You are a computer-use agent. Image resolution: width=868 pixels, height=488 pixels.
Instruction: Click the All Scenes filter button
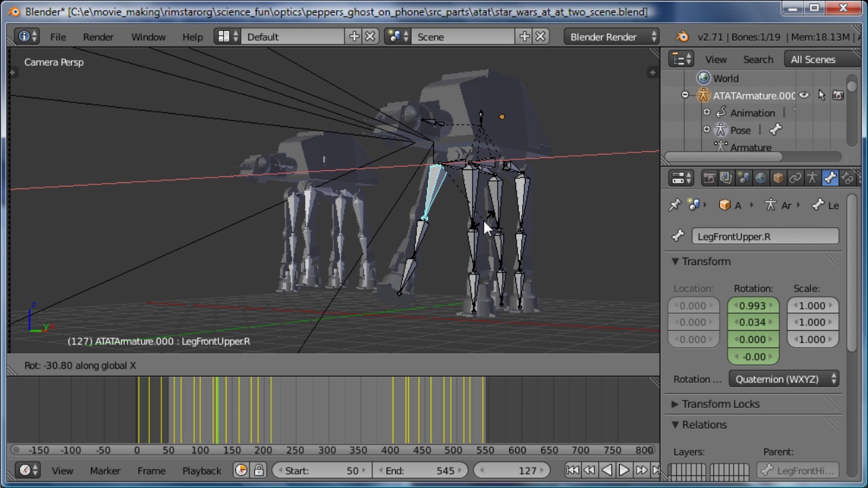pos(812,59)
